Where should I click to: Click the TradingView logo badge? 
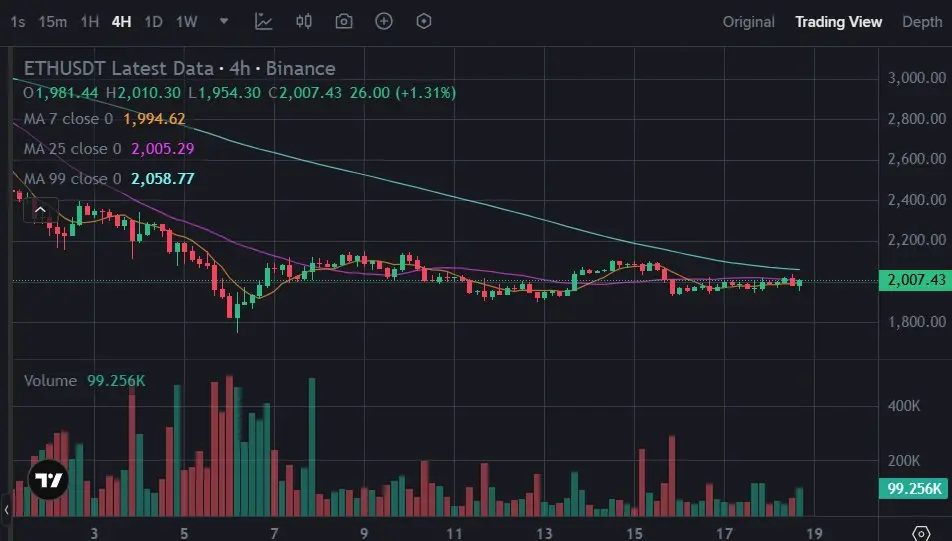(x=49, y=480)
